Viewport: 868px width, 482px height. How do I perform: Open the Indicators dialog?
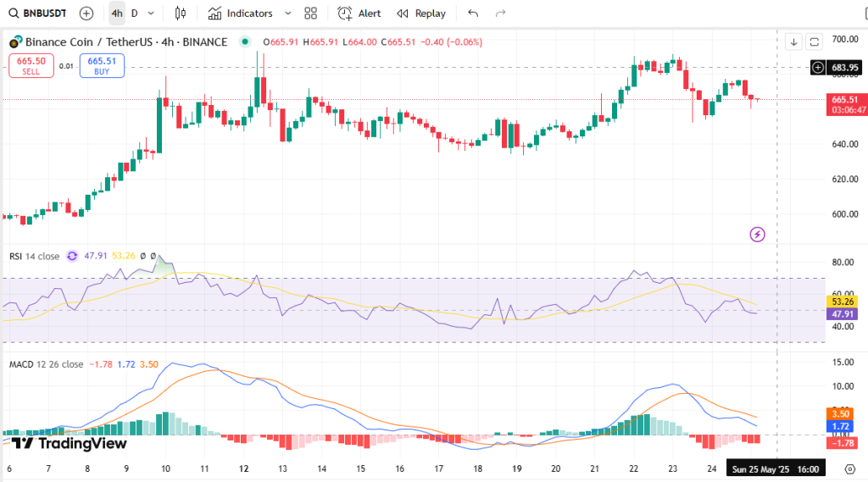click(241, 14)
